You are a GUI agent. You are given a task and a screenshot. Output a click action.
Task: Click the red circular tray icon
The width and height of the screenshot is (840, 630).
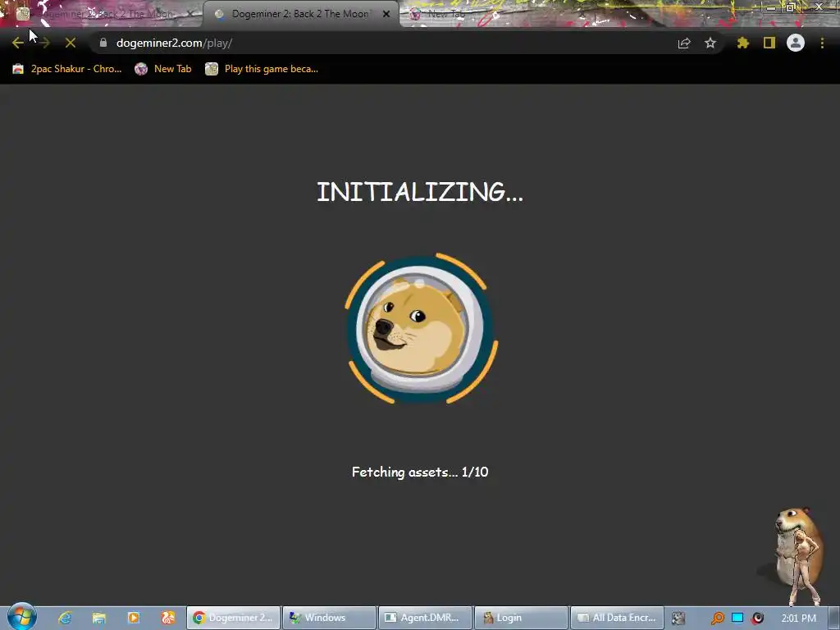click(x=757, y=619)
